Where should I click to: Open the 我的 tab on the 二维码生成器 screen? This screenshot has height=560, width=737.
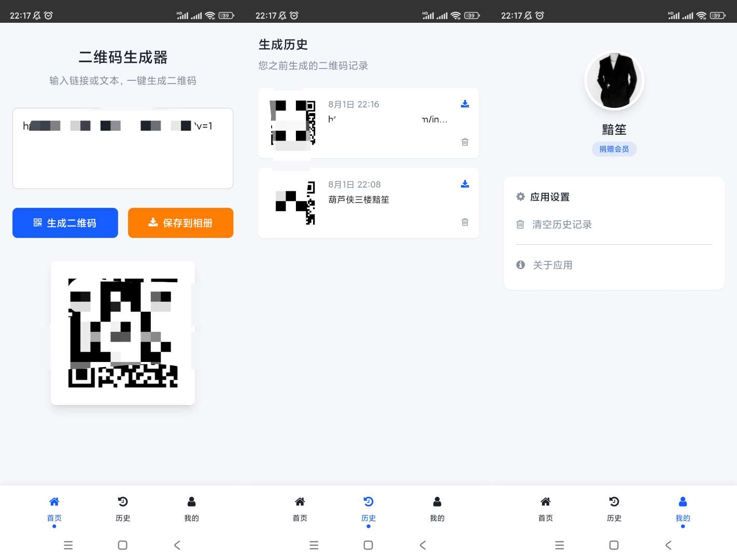click(191, 509)
